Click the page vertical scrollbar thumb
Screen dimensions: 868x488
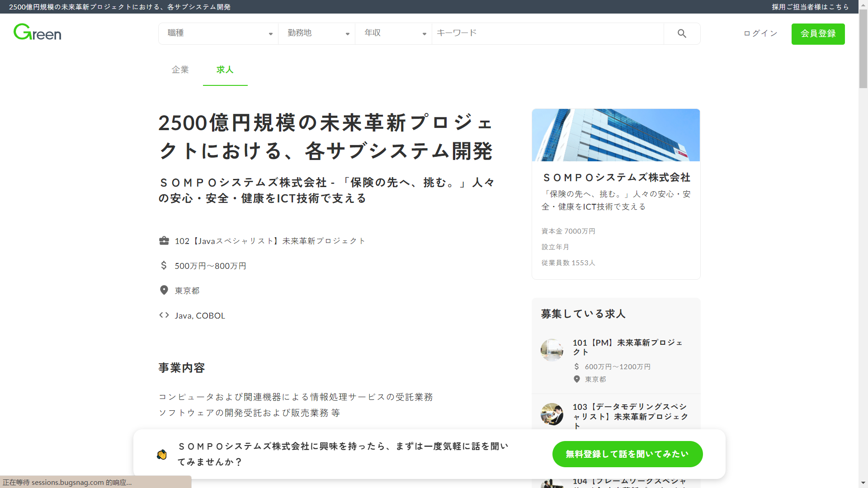[x=863, y=48]
